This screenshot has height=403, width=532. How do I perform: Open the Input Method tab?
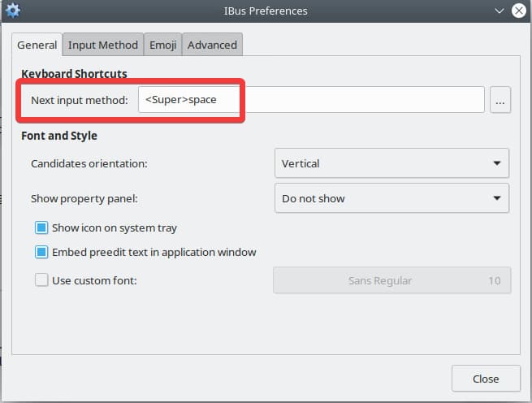(x=103, y=45)
